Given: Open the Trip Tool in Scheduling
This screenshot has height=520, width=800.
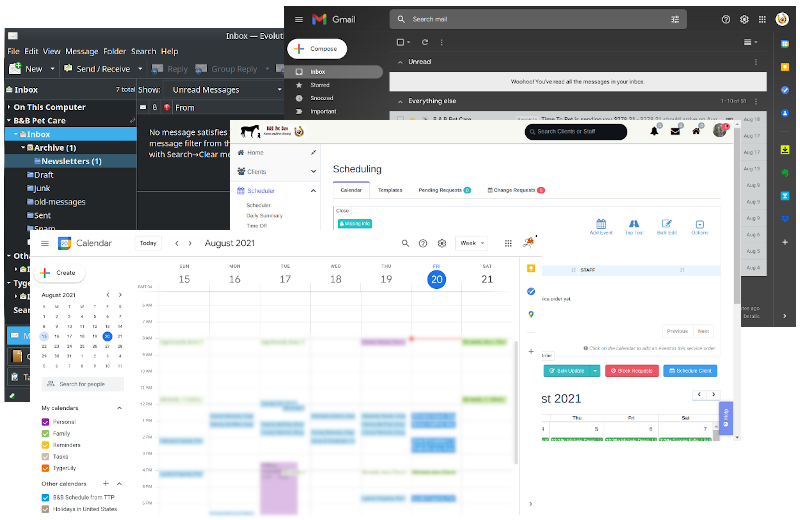Looking at the screenshot, I should pos(634,227).
